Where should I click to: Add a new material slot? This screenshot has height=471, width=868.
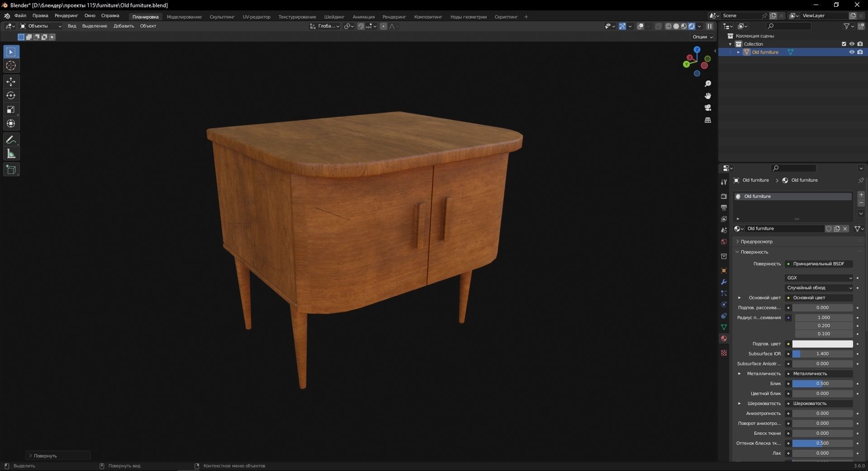[x=861, y=195]
